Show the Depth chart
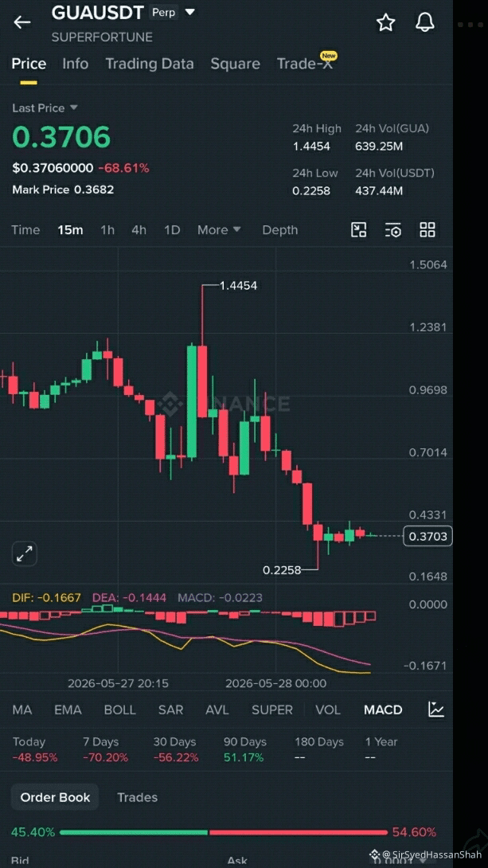This screenshot has width=488, height=868. pyautogui.click(x=280, y=229)
